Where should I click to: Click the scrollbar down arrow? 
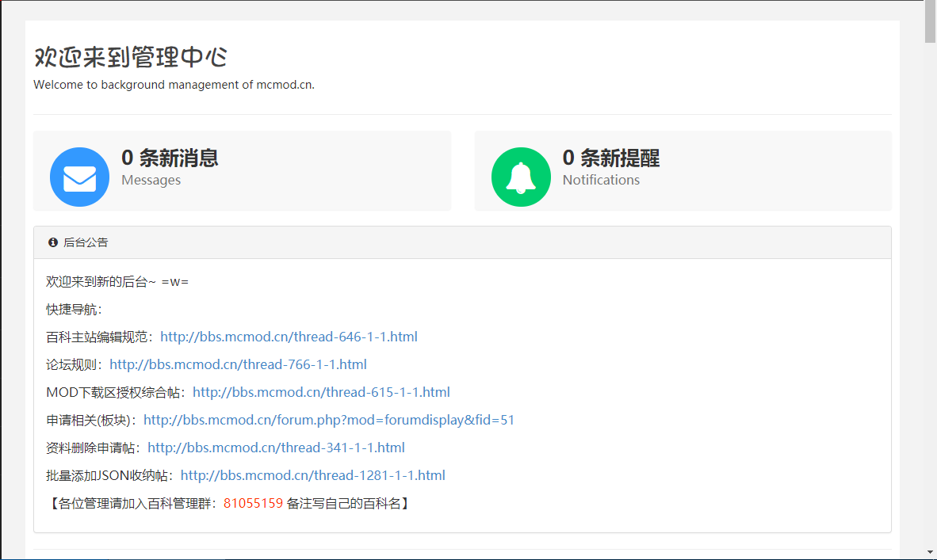[x=930, y=553]
